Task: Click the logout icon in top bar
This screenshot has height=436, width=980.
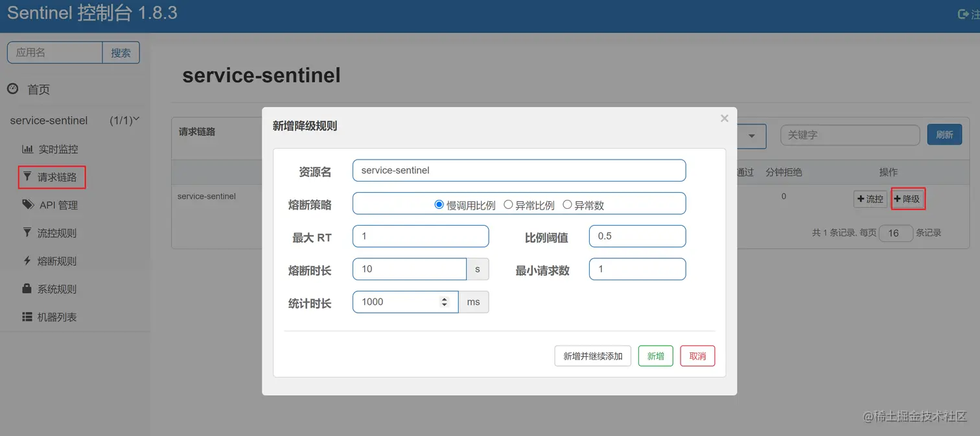Action: [x=963, y=14]
